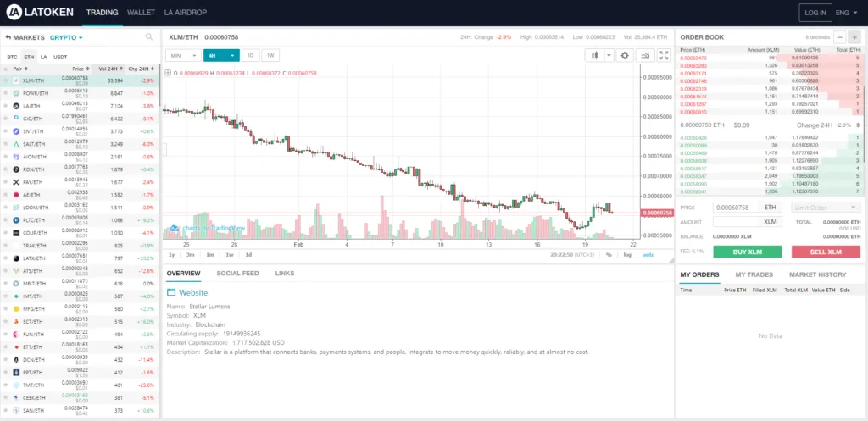Viewport: 868px width, 421px height.
Task: Toggle the favorites filter star in header
Action: coord(6,69)
